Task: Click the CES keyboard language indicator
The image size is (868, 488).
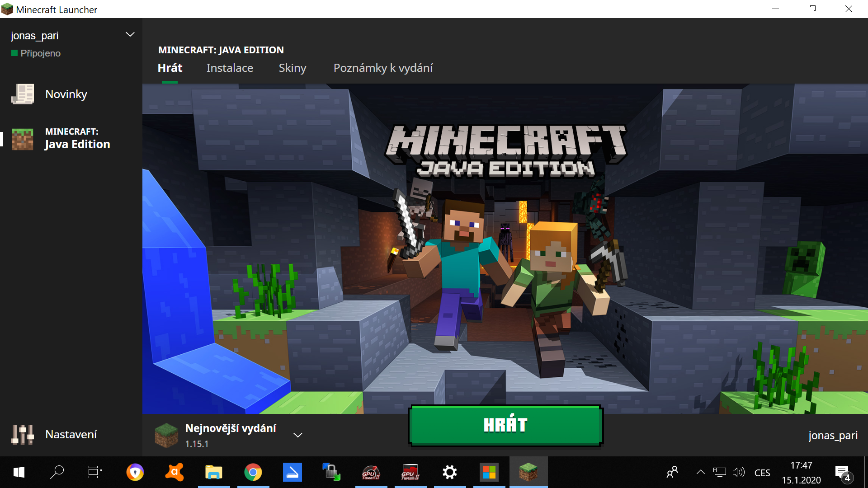Action: (762, 473)
